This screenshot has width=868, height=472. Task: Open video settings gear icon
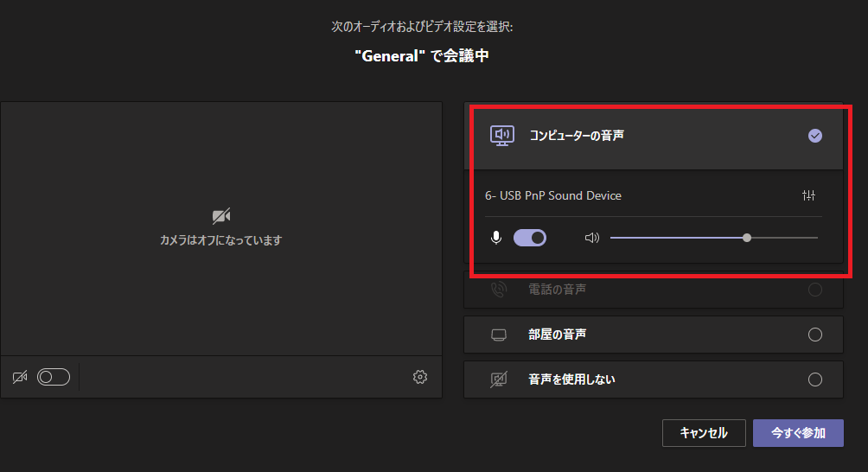click(x=420, y=377)
